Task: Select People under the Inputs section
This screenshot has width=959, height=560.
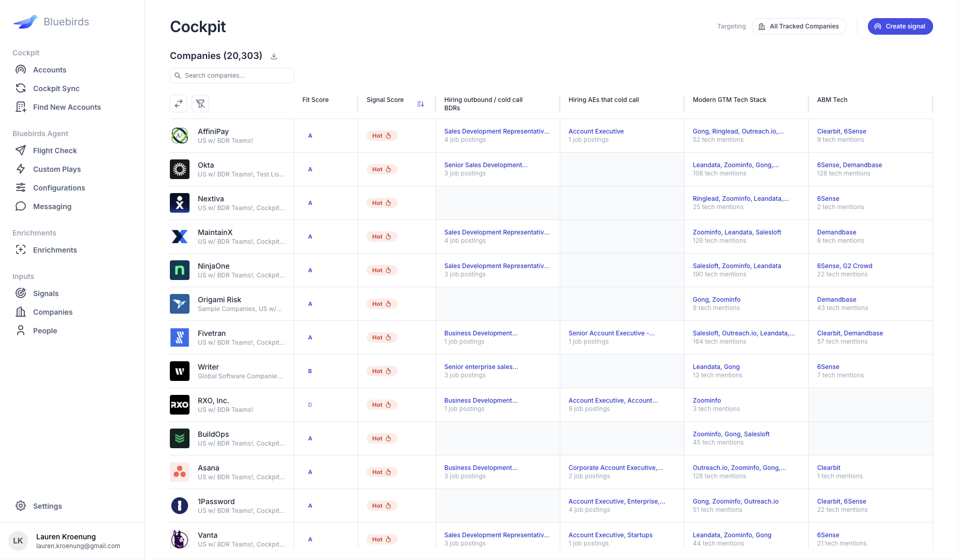Action: coord(45,330)
